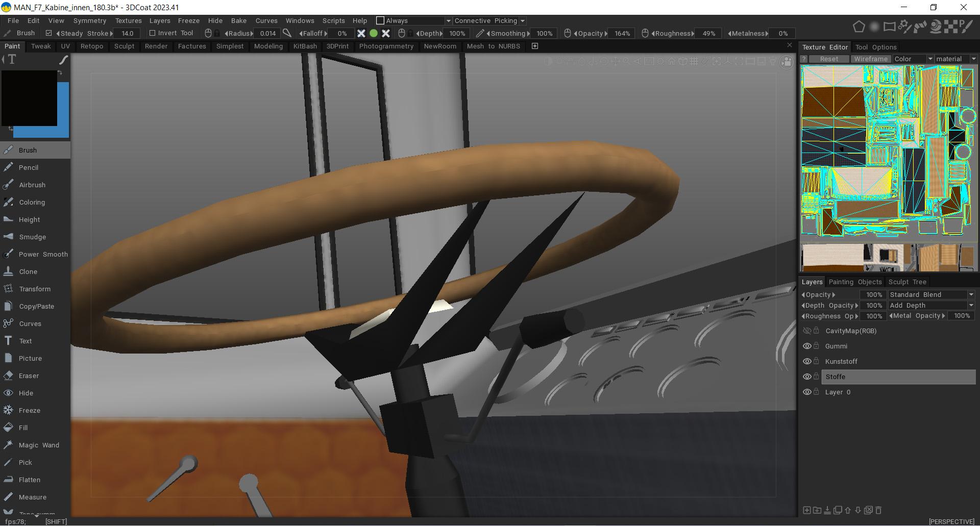Choose the Clone tool
980x526 pixels.
click(28, 271)
